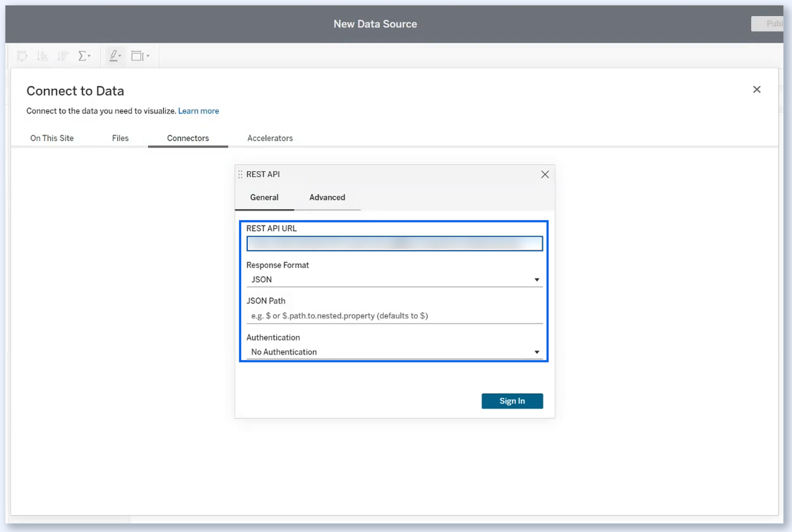This screenshot has width=792, height=532.
Task: Select the General tab in REST API
Action: click(264, 197)
